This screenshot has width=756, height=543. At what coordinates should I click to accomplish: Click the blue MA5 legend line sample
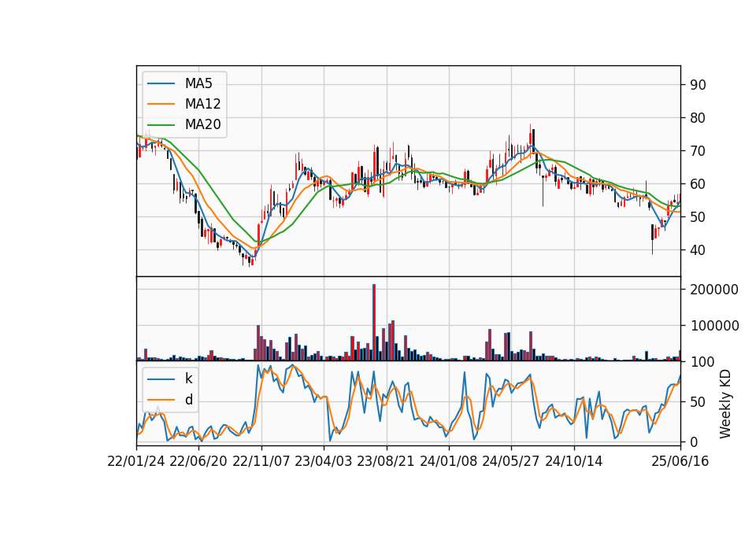tap(161, 83)
